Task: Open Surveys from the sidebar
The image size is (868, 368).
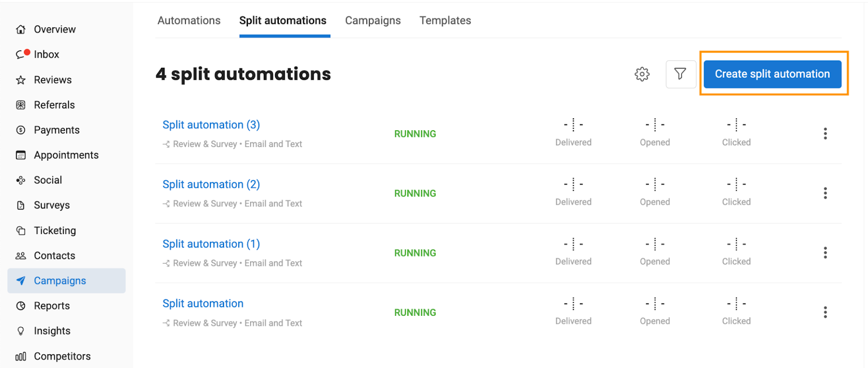Action: 52,205
